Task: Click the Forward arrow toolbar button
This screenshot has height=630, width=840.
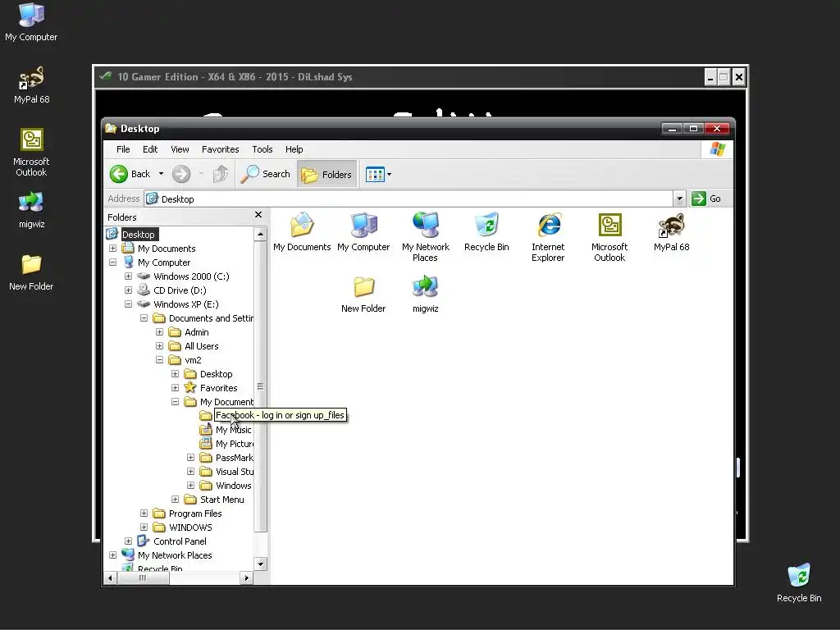Action: pyautogui.click(x=181, y=174)
